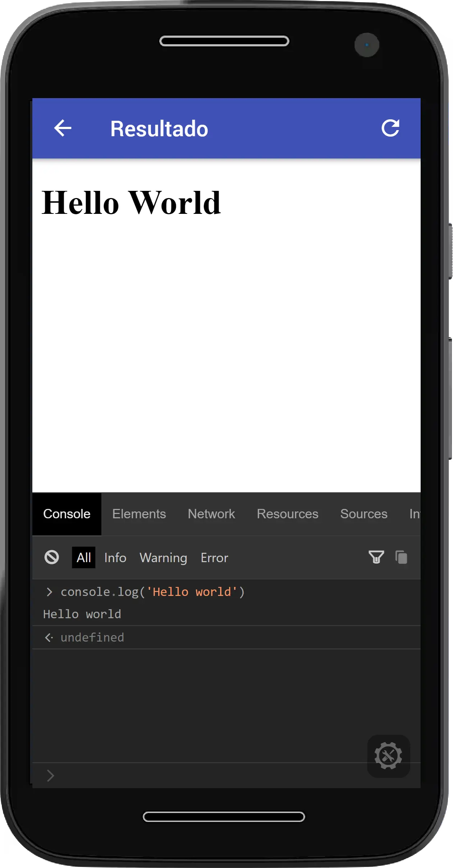
Task: Go to the Resources tab
Action: [x=287, y=514]
